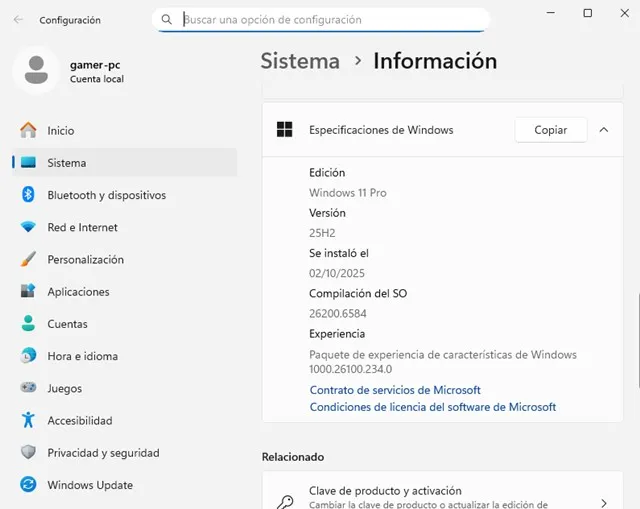
Task: Open Clave de producto y activación chevron
Action: point(603,503)
